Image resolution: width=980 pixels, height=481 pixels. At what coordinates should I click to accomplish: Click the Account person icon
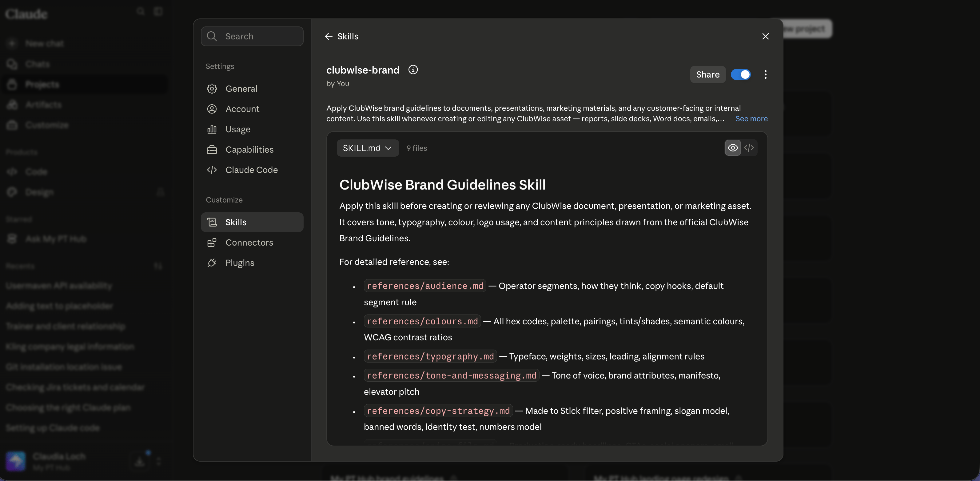click(212, 109)
